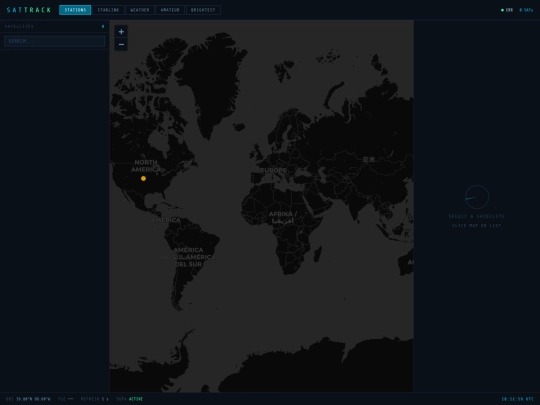Click the Refresh 5 s status entry

point(95,399)
